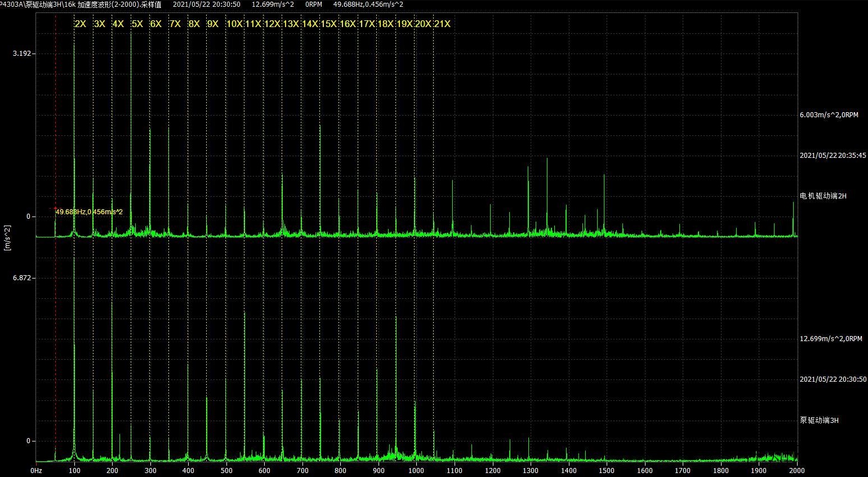Image resolution: width=868 pixels, height=477 pixels.
Task: Click the 0Hz origin label on the frequency axis
Action: 36,471
